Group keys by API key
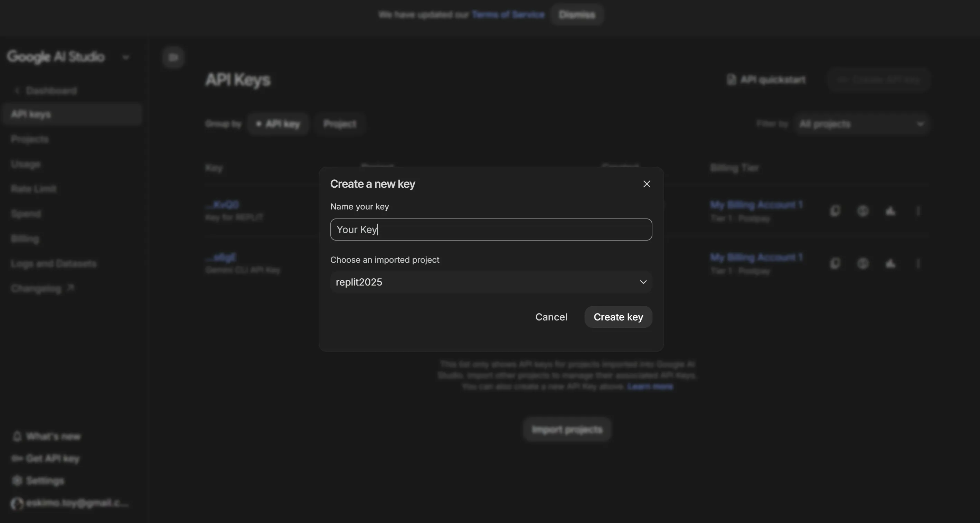The image size is (980, 523). tap(278, 124)
